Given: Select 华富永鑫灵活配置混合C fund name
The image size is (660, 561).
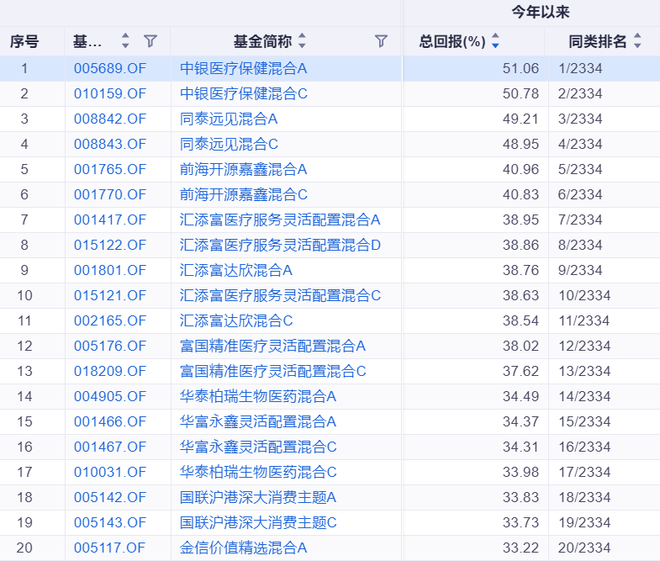Looking at the screenshot, I should click(258, 446).
